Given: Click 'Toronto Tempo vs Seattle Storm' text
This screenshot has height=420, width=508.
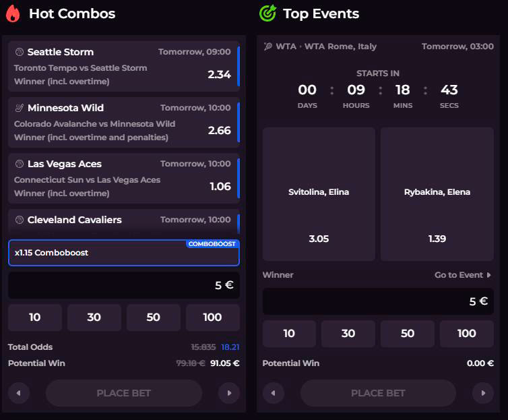Looking at the screenshot, I should (x=80, y=68).
